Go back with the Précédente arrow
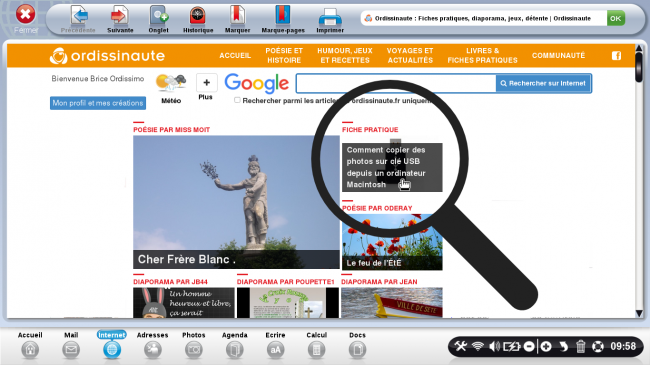Viewport: 650px width, 365px height. (78, 19)
